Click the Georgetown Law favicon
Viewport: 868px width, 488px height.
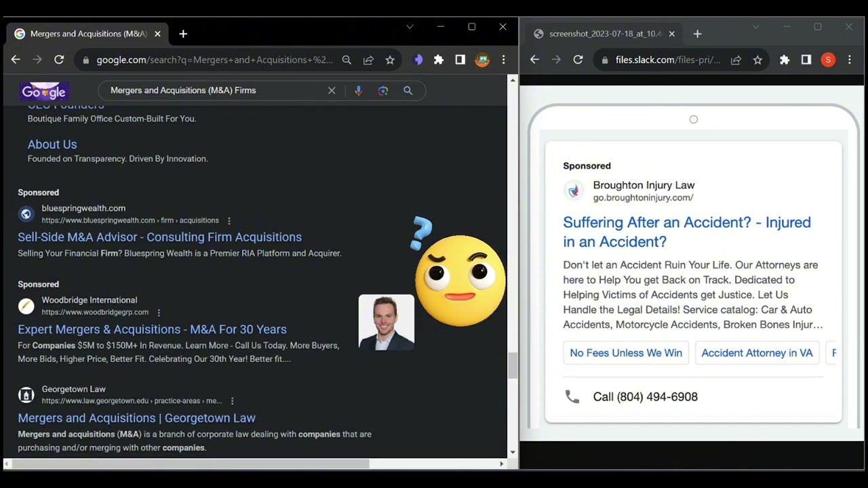click(26, 395)
